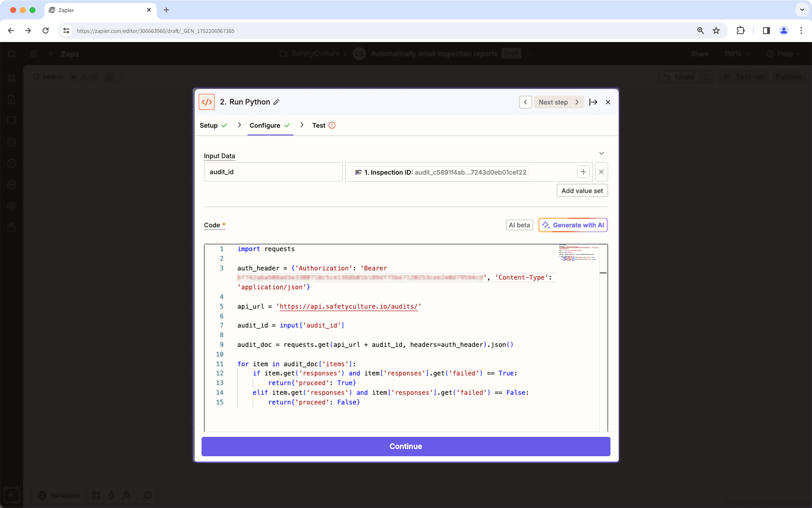The height and width of the screenshot is (508, 812).
Task: Click the Continue button
Action: pos(406,446)
